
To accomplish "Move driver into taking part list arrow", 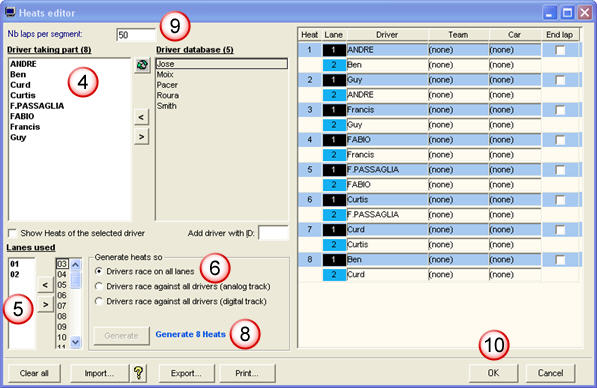I will tap(141, 117).
